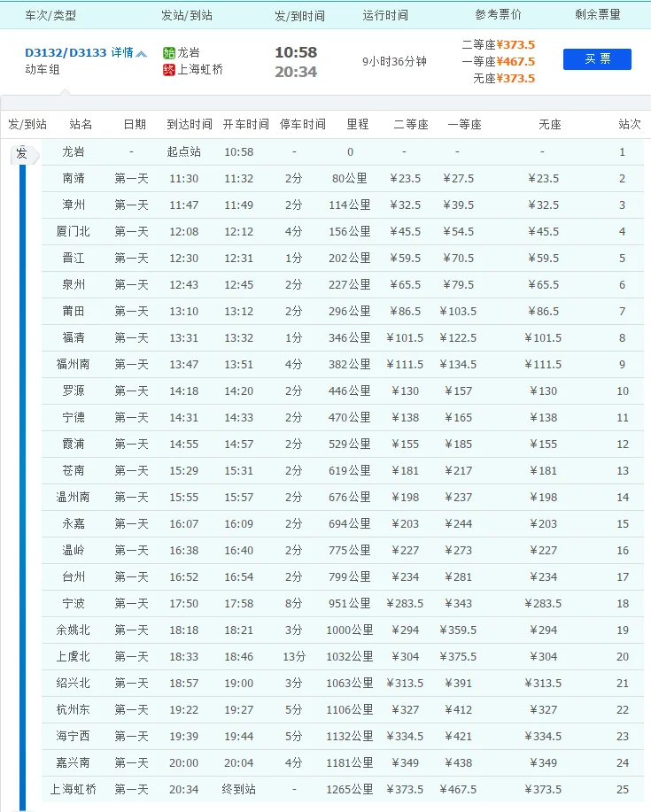Click the 一等座 column header in timetable
Viewport: 651px width, 812px height.
(464, 124)
